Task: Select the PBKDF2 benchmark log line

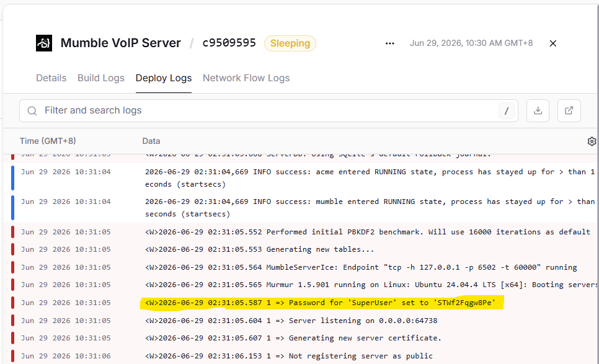Action: pyautogui.click(x=301, y=232)
